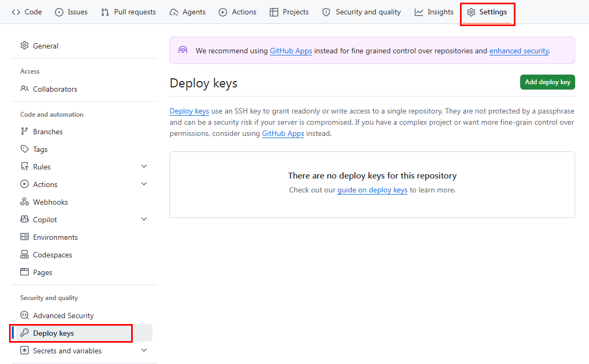Click the Secrets and variables asterisk icon

[x=25, y=351]
